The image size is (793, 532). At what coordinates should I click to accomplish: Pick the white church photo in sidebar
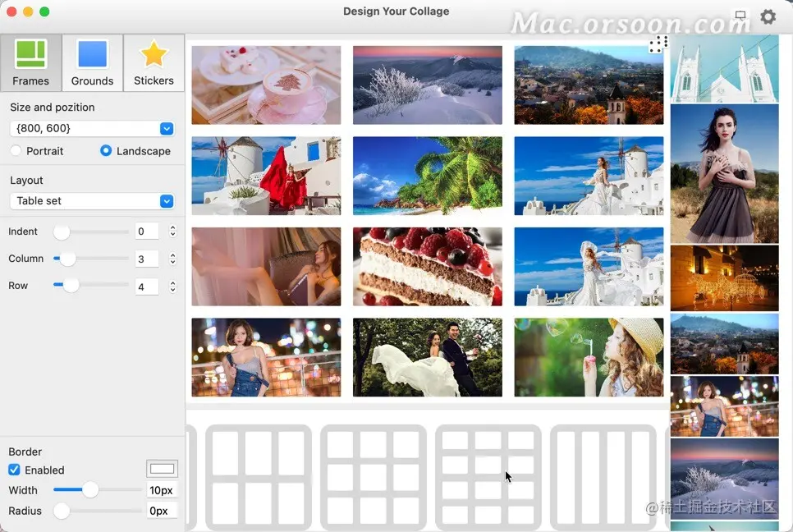(x=724, y=68)
